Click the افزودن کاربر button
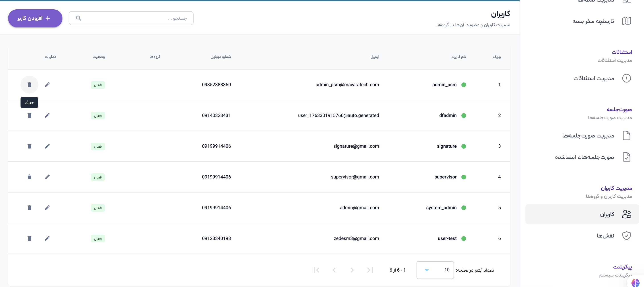The image size is (644, 287). pyautogui.click(x=35, y=18)
